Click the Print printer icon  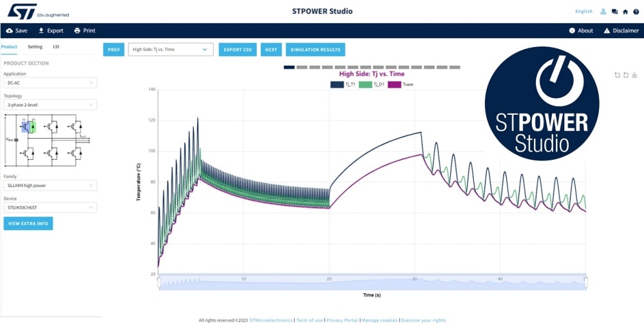click(77, 30)
